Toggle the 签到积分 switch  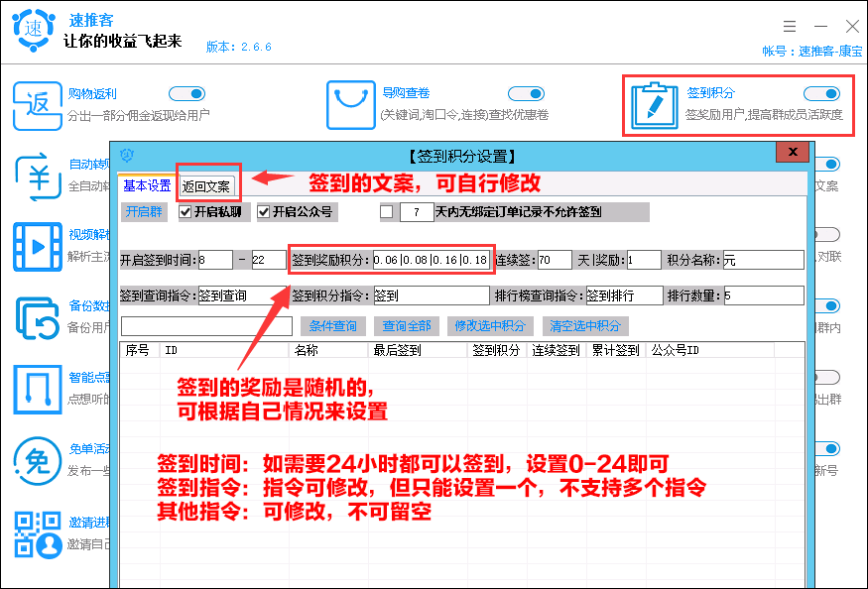click(x=821, y=93)
